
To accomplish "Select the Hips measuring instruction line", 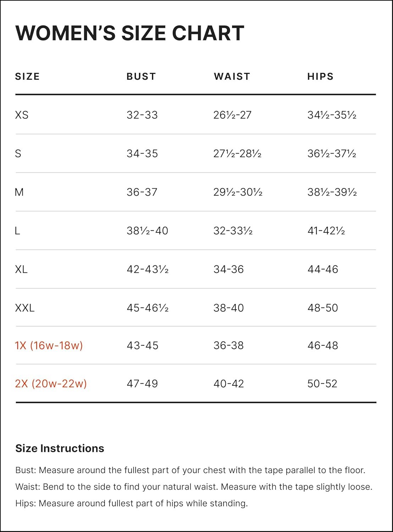I will click(x=132, y=503).
